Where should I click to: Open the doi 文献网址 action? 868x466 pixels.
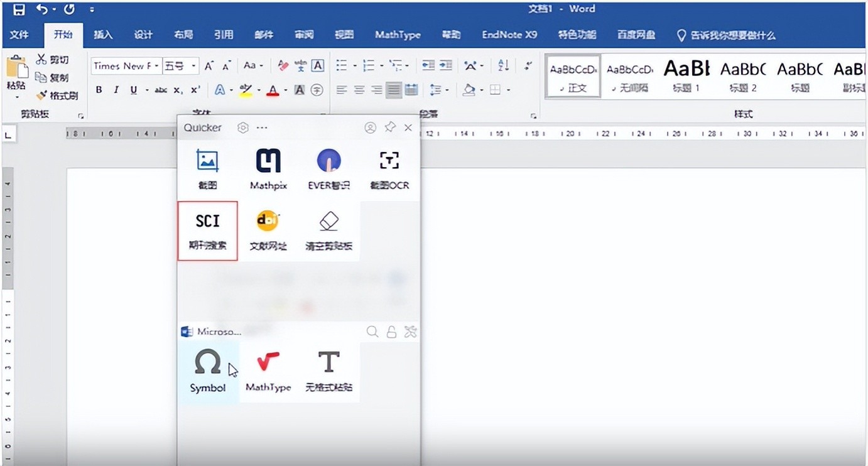pyautogui.click(x=268, y=230)
